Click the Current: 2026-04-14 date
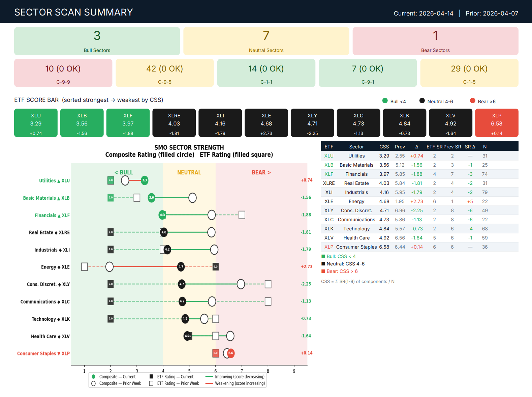The width and height of the screenshot is (532, 397). (424, 13)
